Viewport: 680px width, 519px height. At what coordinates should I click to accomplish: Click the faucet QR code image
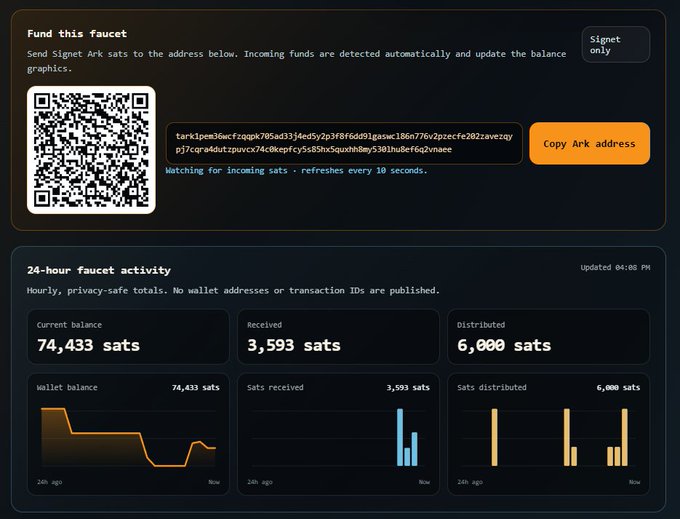[91, 150]
